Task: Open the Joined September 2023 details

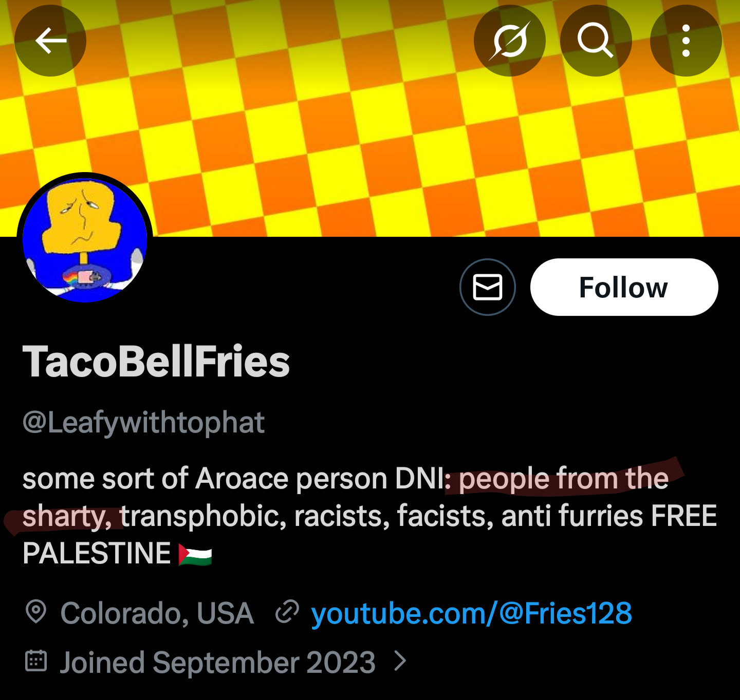Action: tap(217, 662)
